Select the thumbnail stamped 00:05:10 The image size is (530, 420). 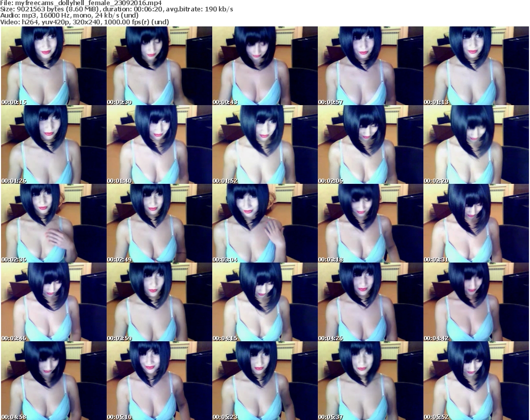pos(159,381)
